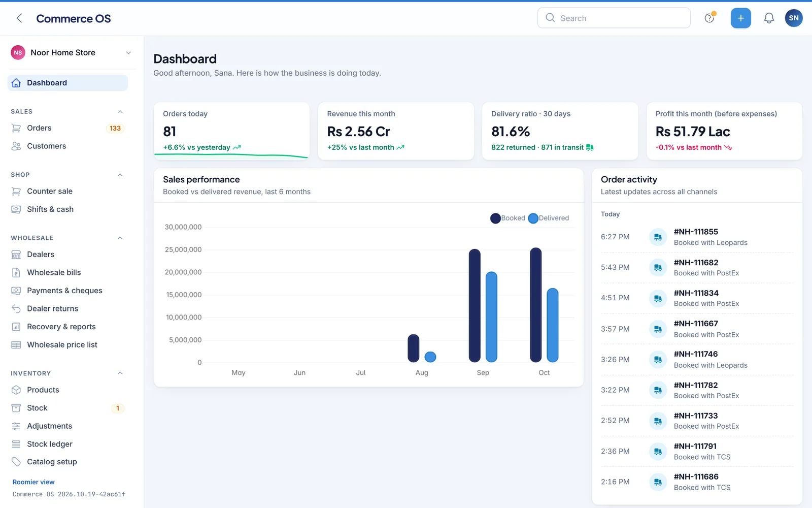Click the Wholesale bills document icon

click(16, 272)
